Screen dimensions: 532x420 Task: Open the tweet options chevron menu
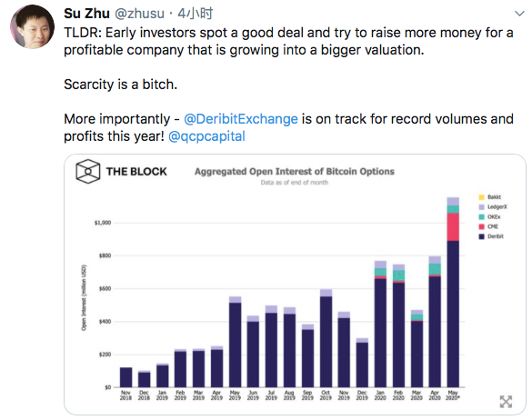519,14
